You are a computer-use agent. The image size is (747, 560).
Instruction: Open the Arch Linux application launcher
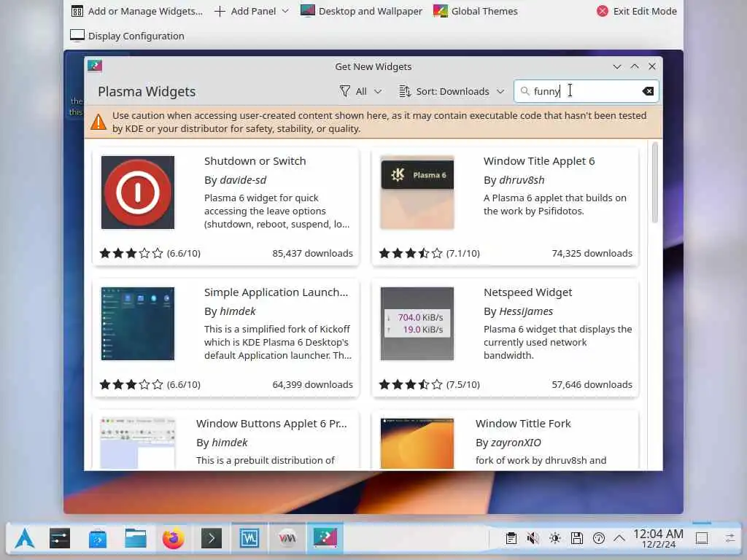25,539
